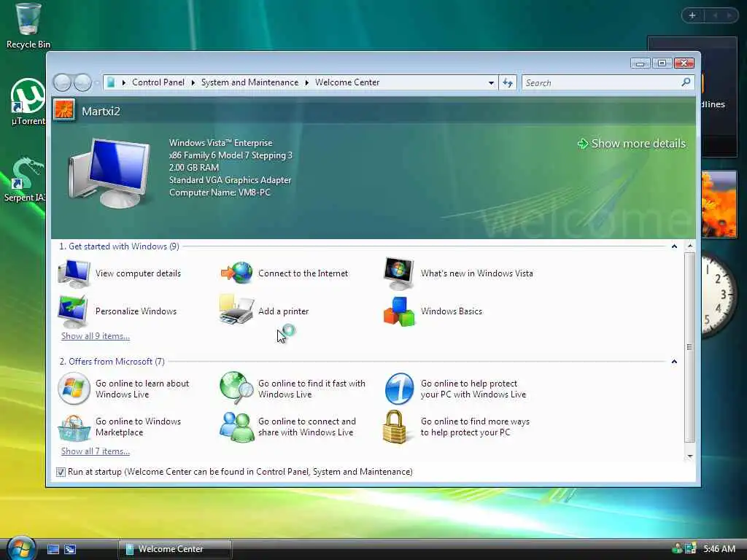Click Switch between windows quick launch icon
747x560 pixels.
(x=70, y=549)
